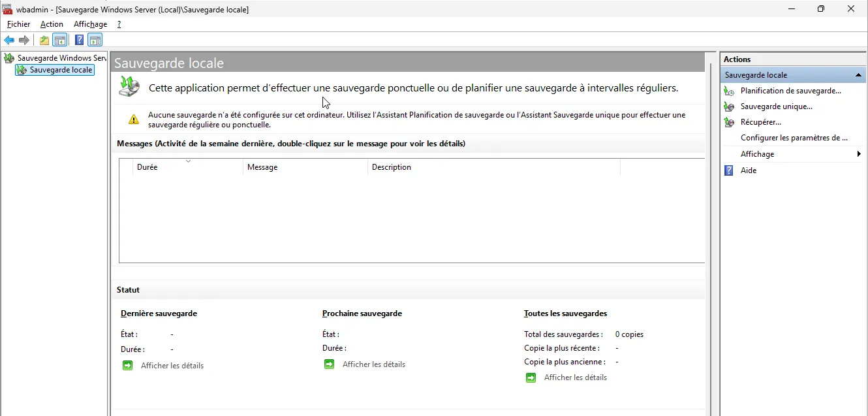Toggle the Action pane toolbar button
The image size is (868, 416).
coord(95,40)
